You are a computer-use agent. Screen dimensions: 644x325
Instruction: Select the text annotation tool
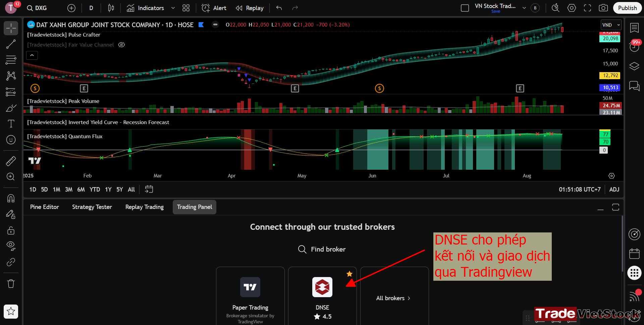click(x=11, y=124)
